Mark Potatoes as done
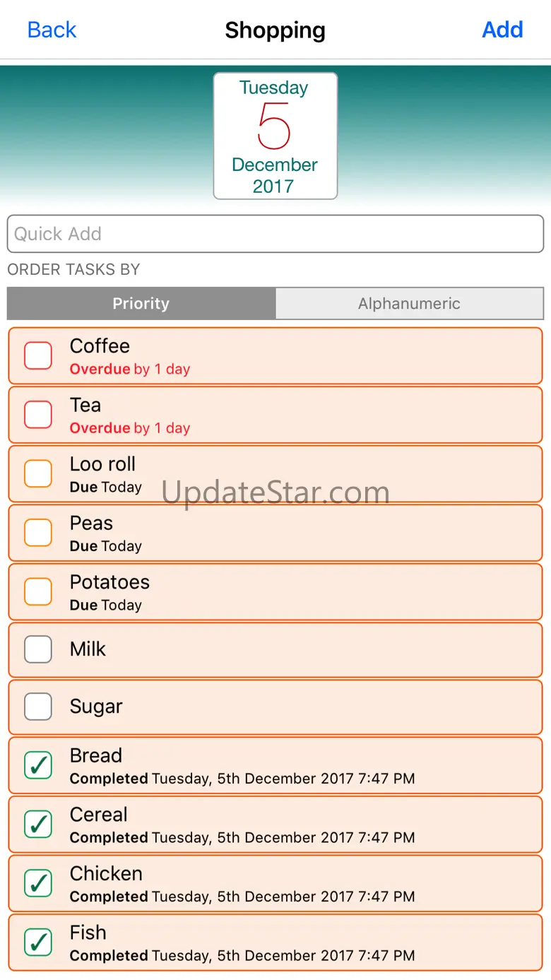This screenshot has width=551, height=980. tap(38, 591)
